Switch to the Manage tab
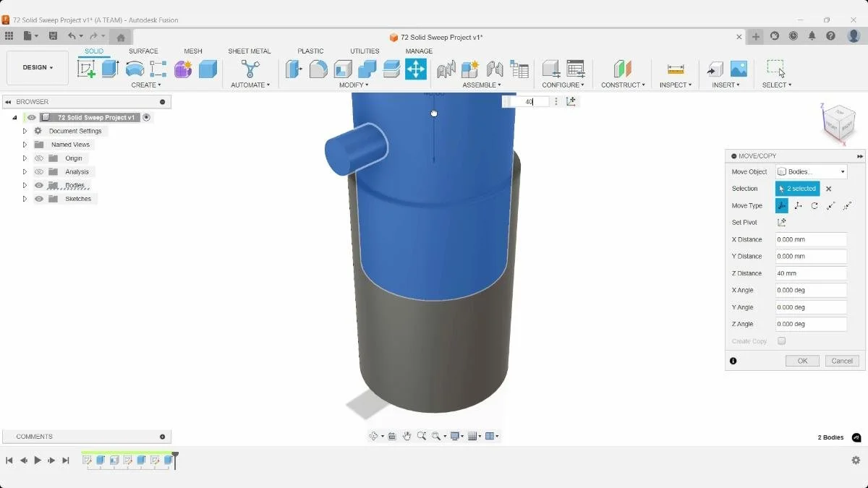The height and width of the screenshot is (488, 868). coord(419,51)
